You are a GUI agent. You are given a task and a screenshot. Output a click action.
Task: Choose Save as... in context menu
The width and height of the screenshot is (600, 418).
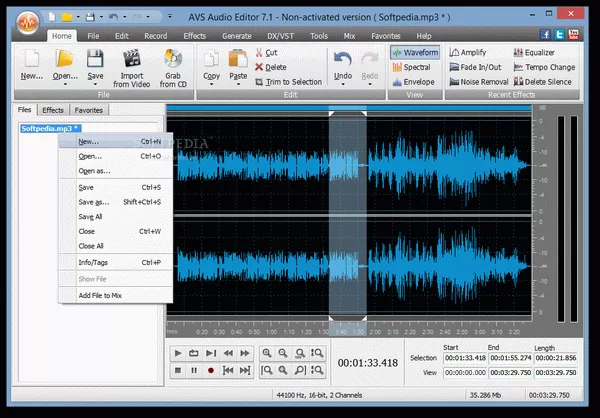click(x=116, y=202)
